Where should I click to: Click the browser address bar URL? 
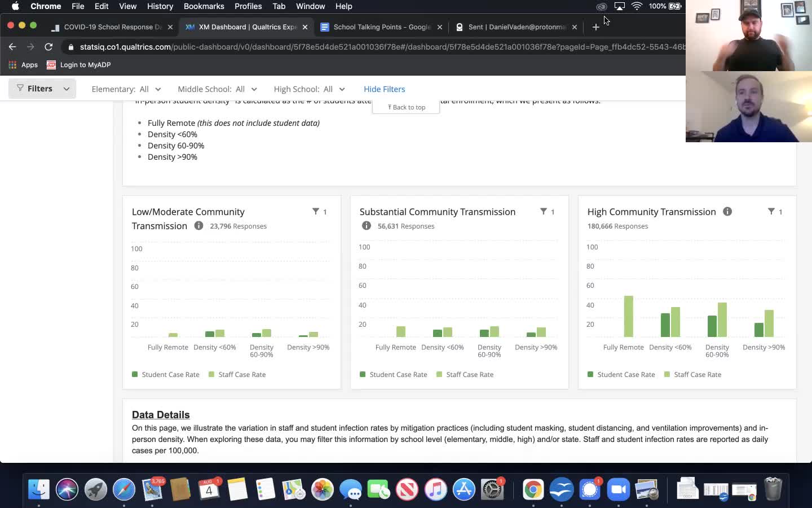click(382, 47)
